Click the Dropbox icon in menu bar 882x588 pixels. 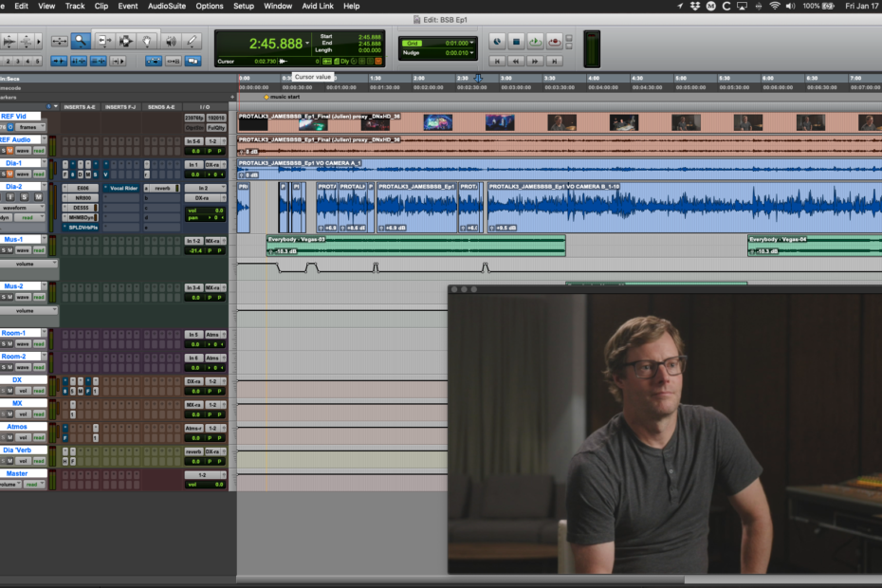click(x=695, y=7)
